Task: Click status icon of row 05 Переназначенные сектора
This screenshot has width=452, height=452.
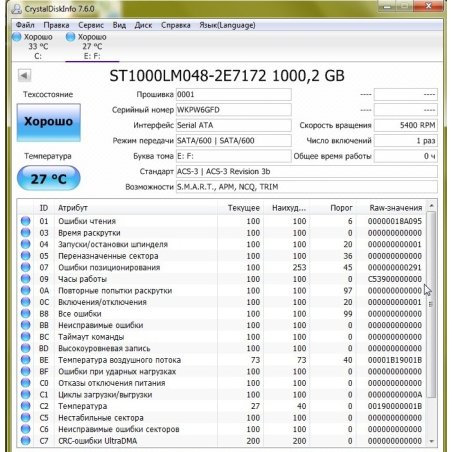Action: tap(26, 256)
